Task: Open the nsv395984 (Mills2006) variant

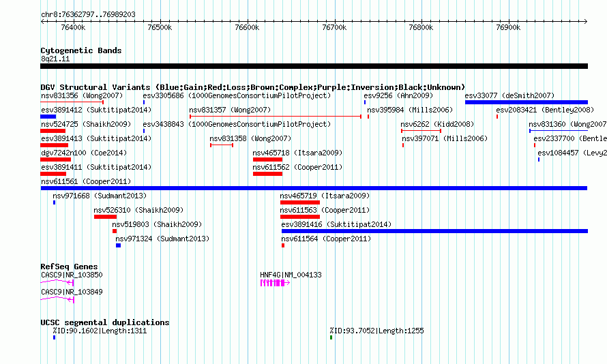Action: pyautogui.click(x=410, y=110)
